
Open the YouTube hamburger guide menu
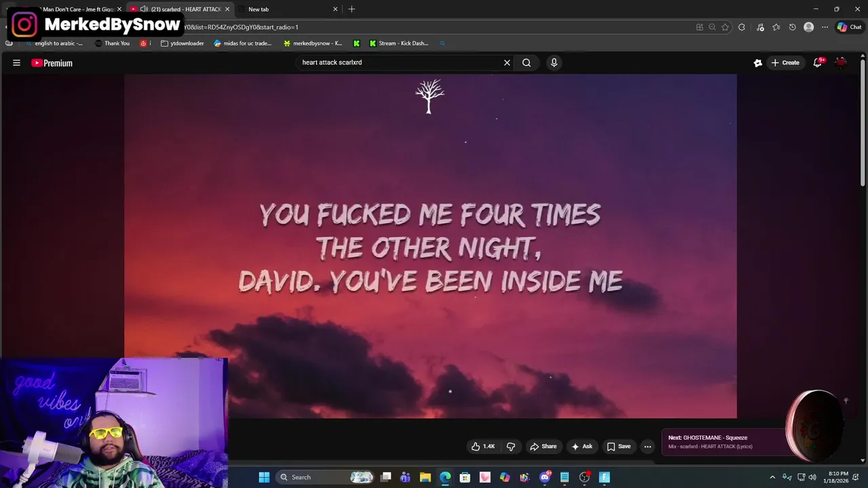(16, 63)
